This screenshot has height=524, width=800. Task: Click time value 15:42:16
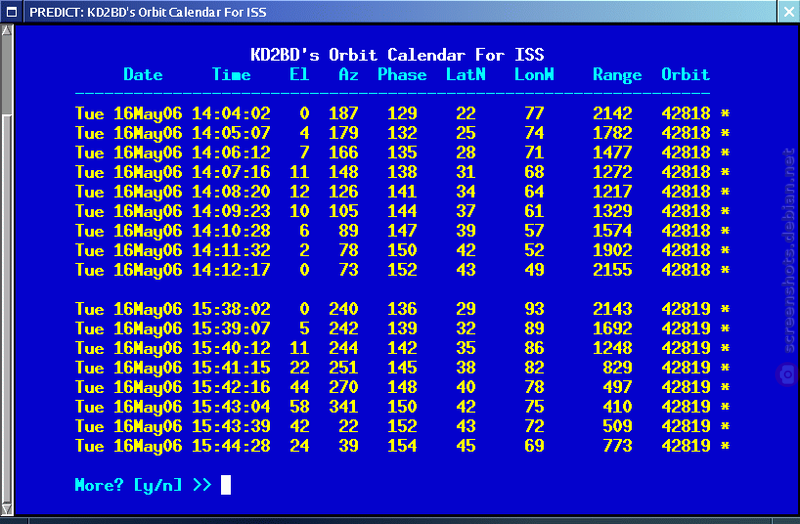[231, 387]
